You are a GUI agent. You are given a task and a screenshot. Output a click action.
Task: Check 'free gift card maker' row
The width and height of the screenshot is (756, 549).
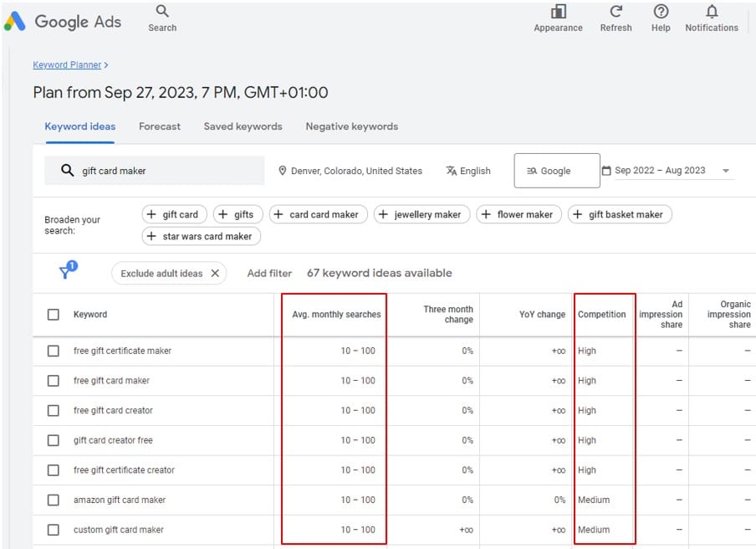[54, 381]
